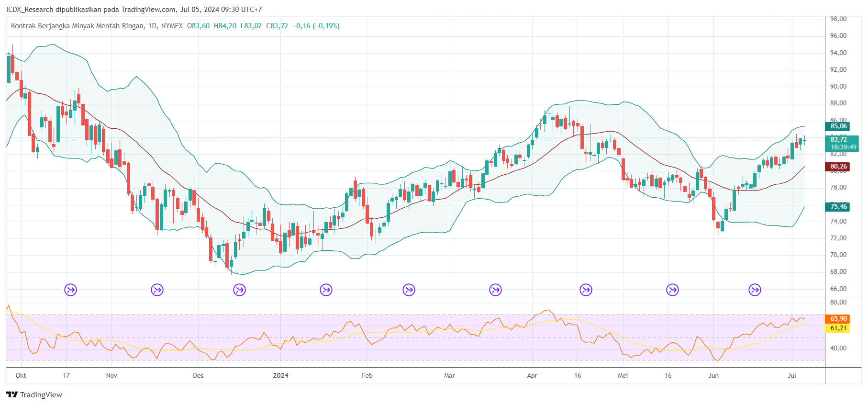Click the open value 'O83,60'
The image size is (868, 405).
tap(198, 26)
